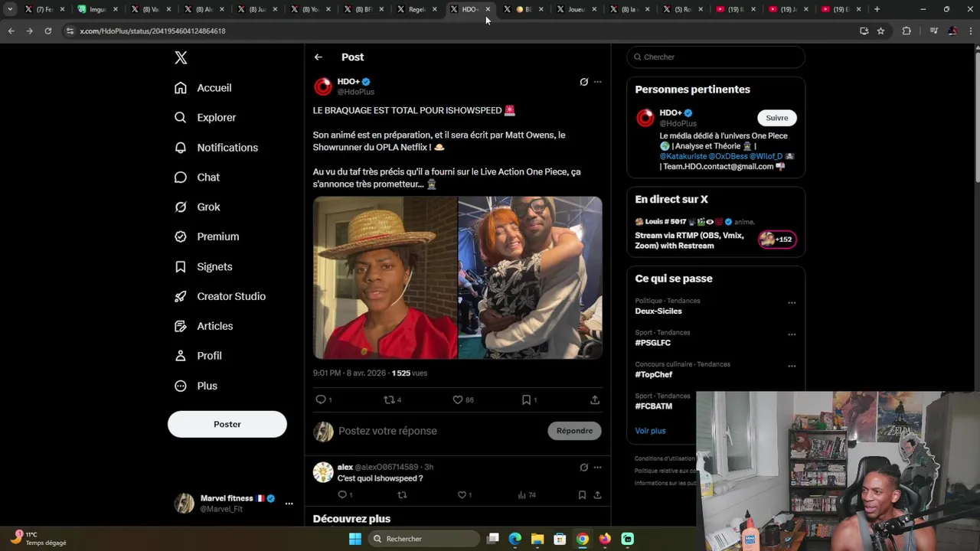Open #TopChef trend
980x551 pixels.
coord(654,375)
